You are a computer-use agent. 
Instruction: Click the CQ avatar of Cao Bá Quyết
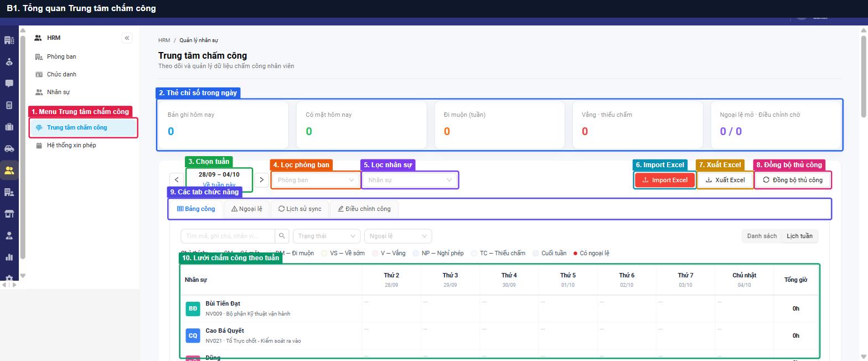tap(193, 336)
